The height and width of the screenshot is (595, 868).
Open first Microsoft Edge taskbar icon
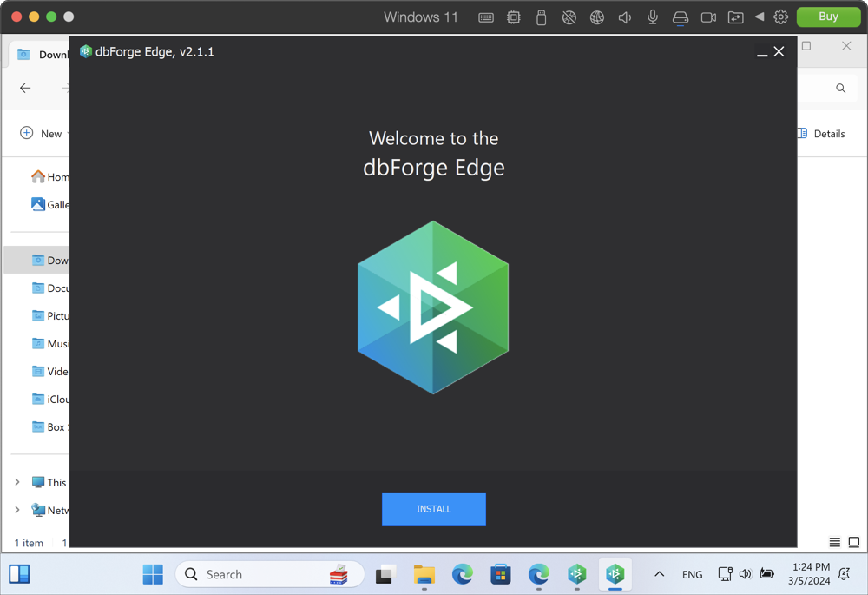click(x=463, y=574)
